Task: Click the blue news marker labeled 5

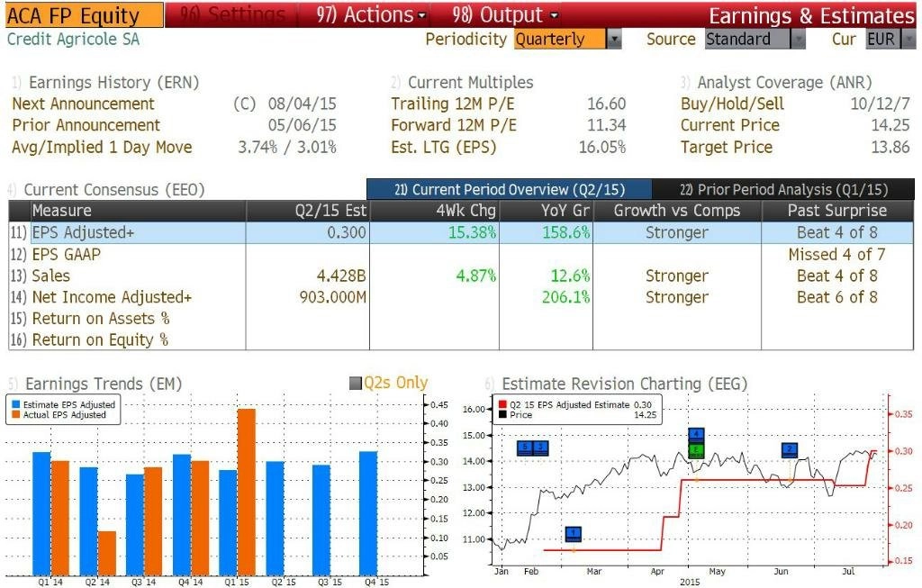Action: click(525, 448)
